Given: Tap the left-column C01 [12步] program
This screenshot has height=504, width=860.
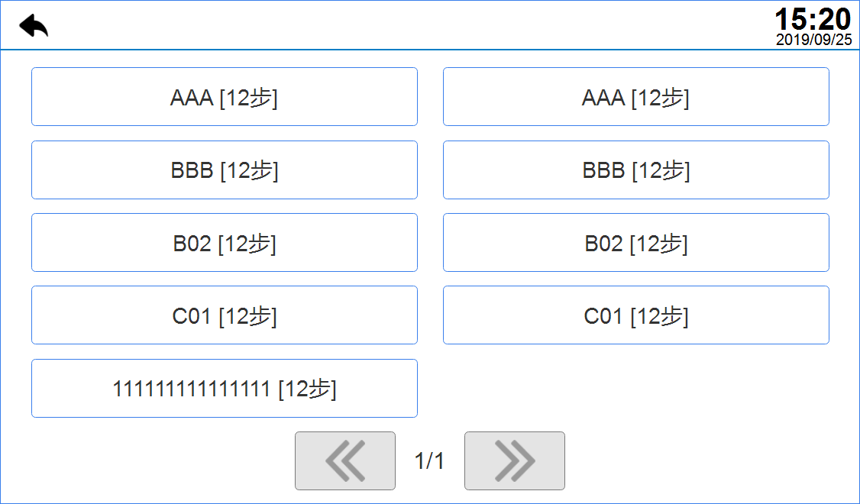Looking at the screenshot, I should click(x=224, y=315).
